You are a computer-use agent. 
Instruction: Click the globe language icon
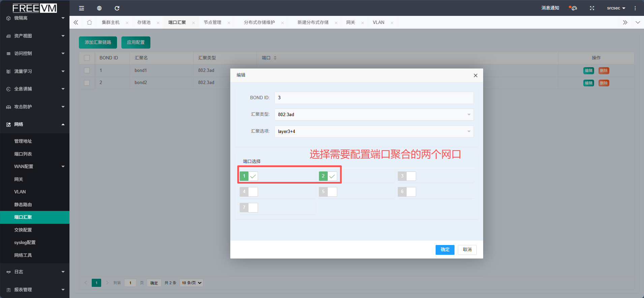pyautogui.click(x=99, y=8)
